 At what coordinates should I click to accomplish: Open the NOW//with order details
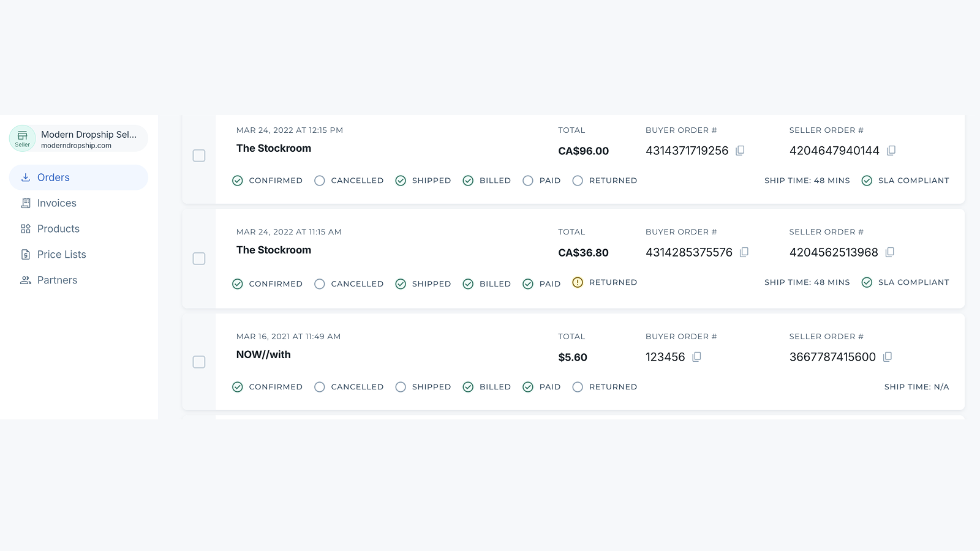click(x=263, y=354)
